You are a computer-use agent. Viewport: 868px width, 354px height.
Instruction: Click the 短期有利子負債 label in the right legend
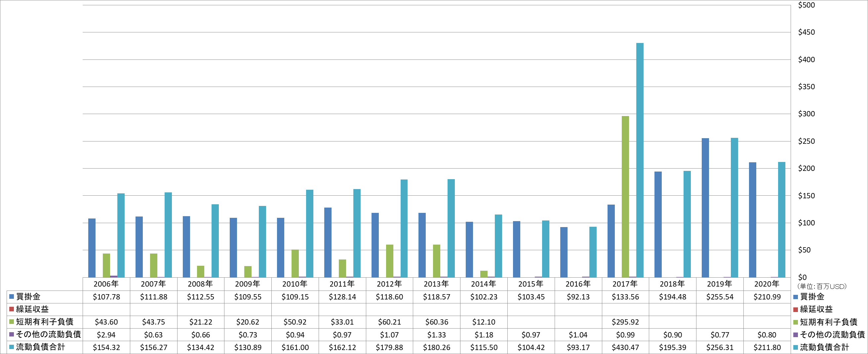coord(828,322)
